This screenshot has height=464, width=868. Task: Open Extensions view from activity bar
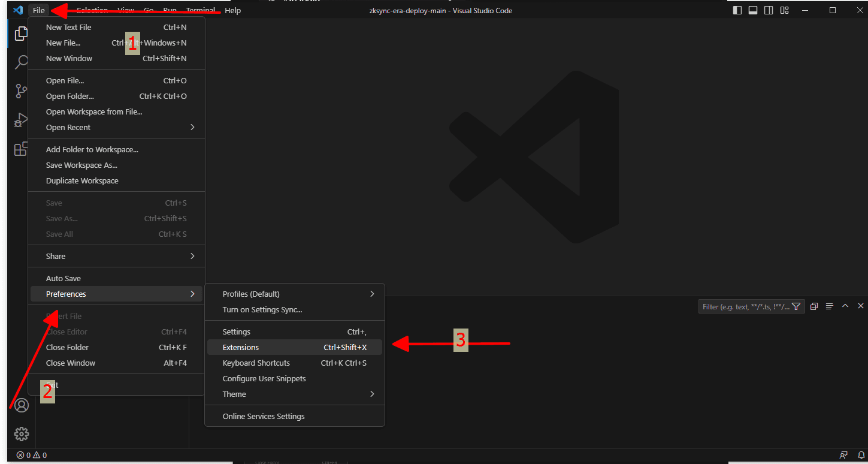click(22, 149)
